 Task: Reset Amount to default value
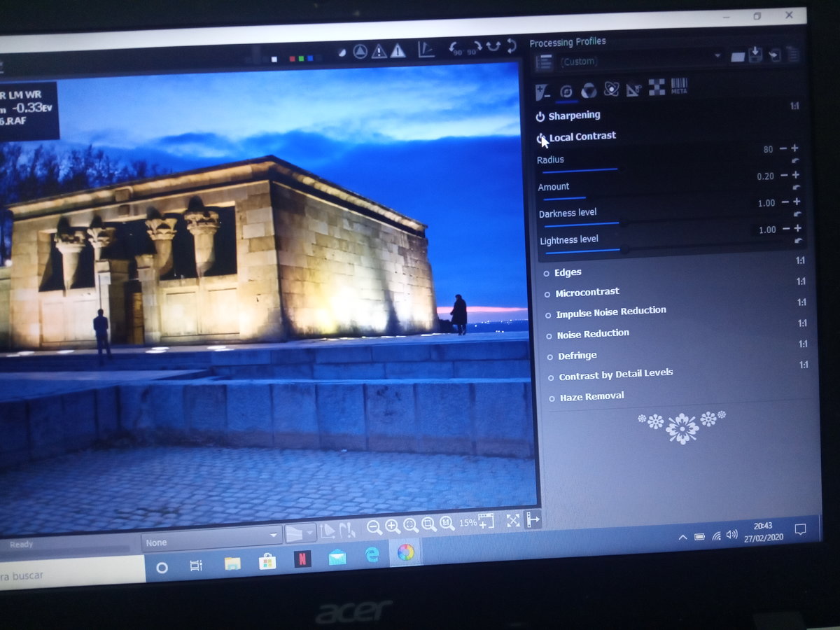click(797, 188)
